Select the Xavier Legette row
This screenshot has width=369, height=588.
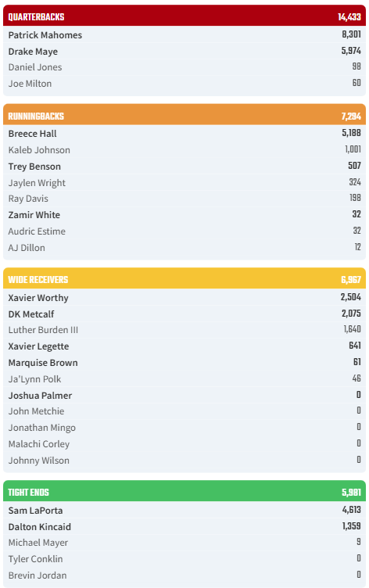pos(184,346)
